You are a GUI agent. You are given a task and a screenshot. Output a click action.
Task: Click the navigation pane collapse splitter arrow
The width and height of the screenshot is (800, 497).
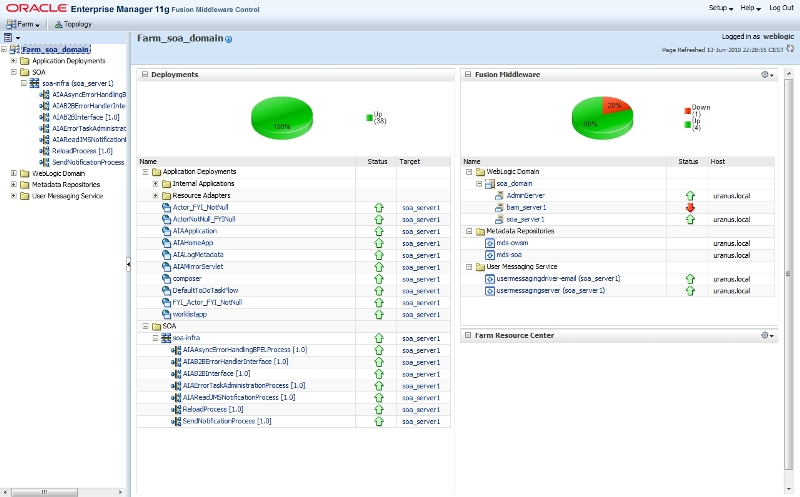coord(129,264)
